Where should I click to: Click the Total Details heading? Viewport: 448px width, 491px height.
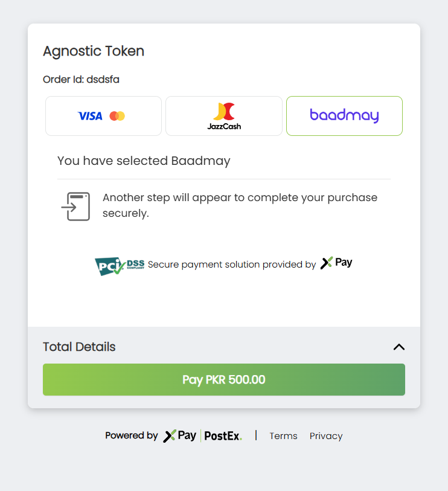point(79,347)
